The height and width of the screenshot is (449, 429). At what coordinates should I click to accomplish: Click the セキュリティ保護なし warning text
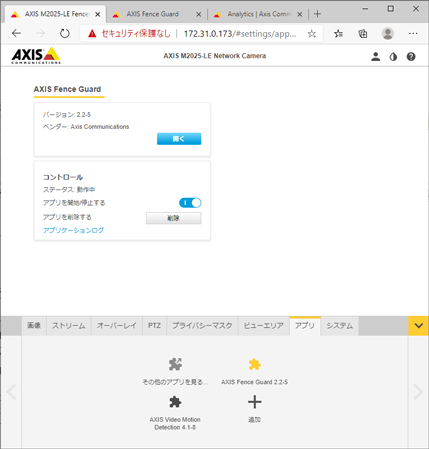click(x=136, y=34)
